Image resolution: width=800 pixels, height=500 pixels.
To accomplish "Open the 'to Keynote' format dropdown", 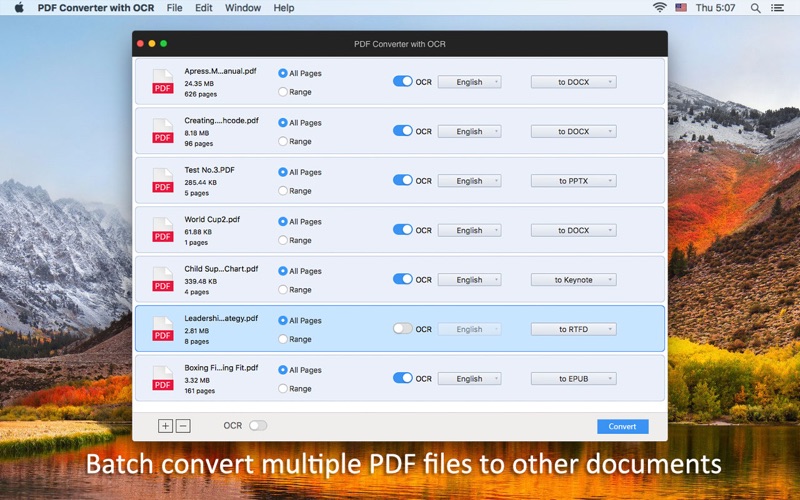I will tap(574, 280).
